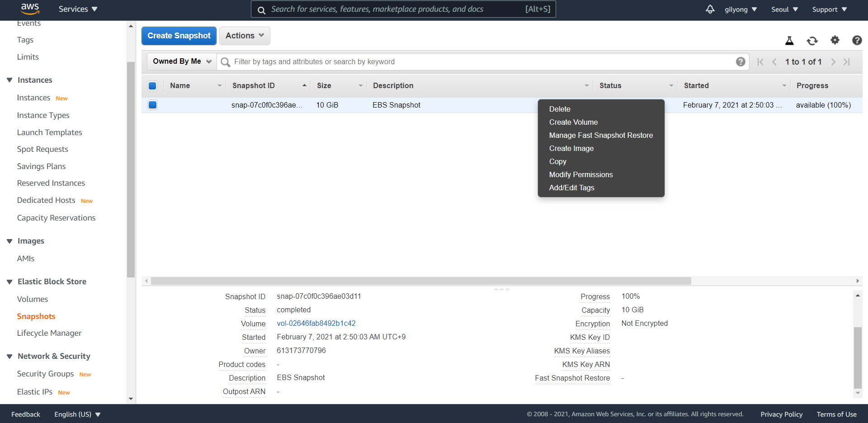Image resolution: width=868 pixels, height=423 pixels.
Task: Click the sidebar vertical scrollbar thumb
Action: (x=131, y=169)
